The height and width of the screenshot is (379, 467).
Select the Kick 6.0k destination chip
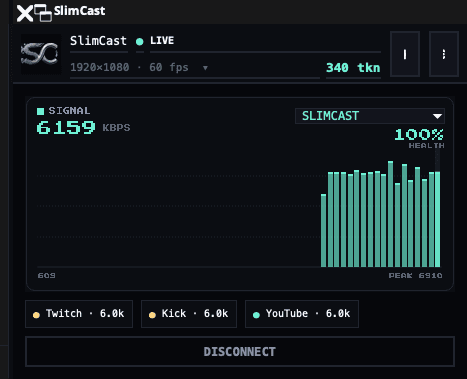[189, 314]
